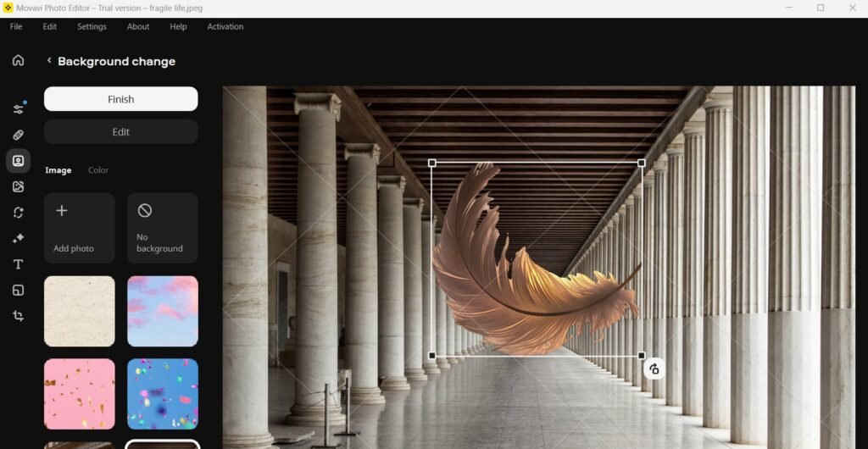Switch to the Color tab
The image size is (868, 449).
(98, 170)
